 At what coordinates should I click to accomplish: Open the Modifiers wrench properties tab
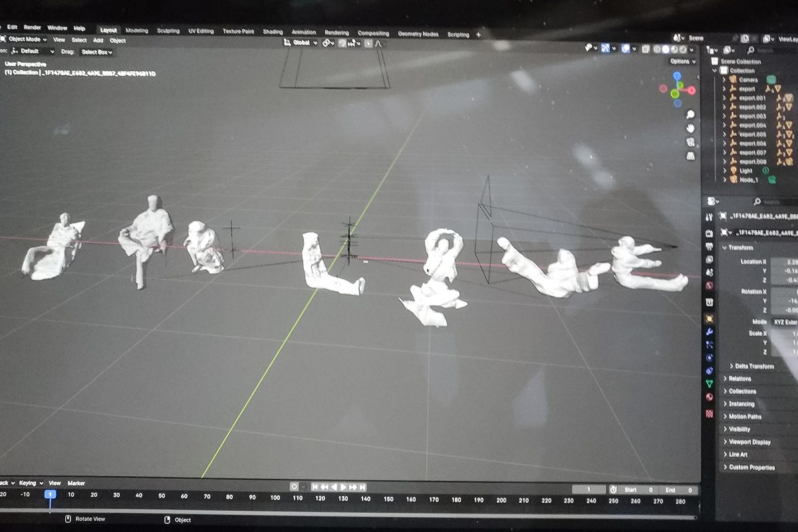tap(709, 331)
